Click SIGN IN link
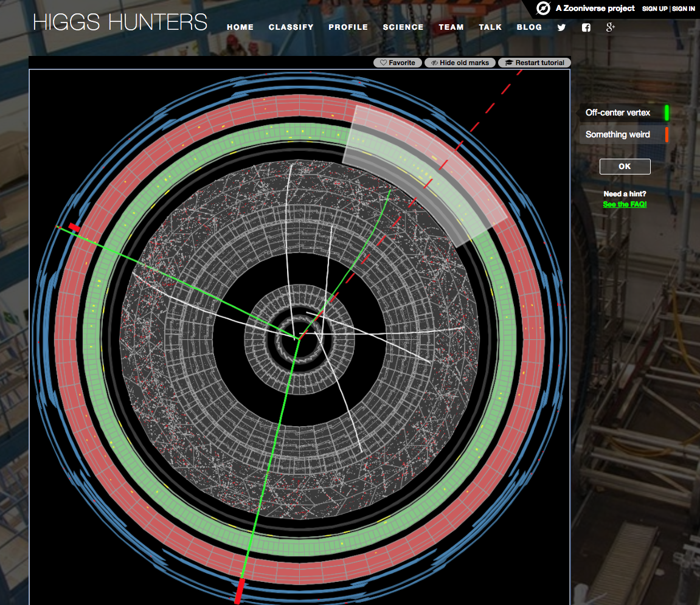The width and height of the screenshot is (700, 605). pos(684,9)
